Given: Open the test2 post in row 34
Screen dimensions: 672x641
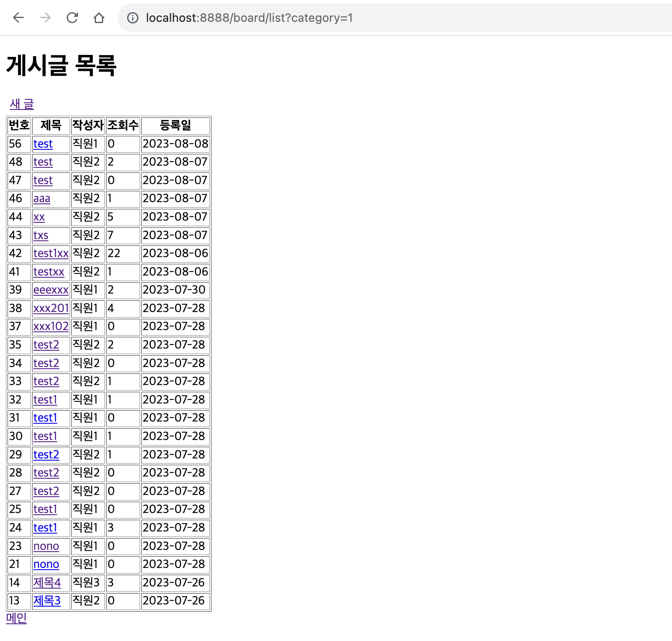Looking at the screenshot, I should point(46,363).
